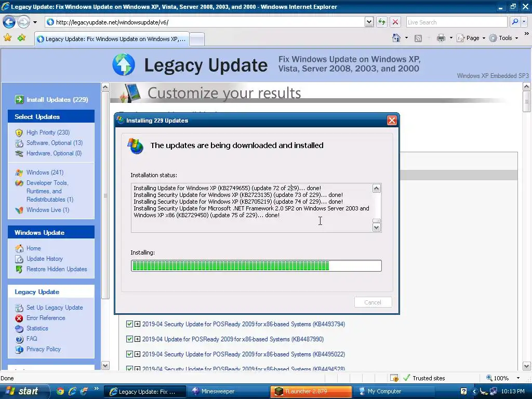The height and width of the screenshot is (399, 532).
Task: Click the Legacy Update globe logo
Action: click(x=124, y=64)
